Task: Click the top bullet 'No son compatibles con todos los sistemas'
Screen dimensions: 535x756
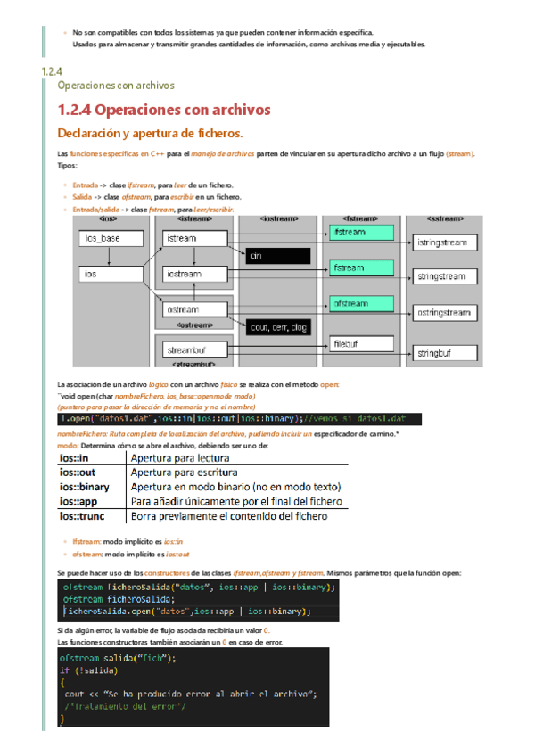Action: click(223, 32)
